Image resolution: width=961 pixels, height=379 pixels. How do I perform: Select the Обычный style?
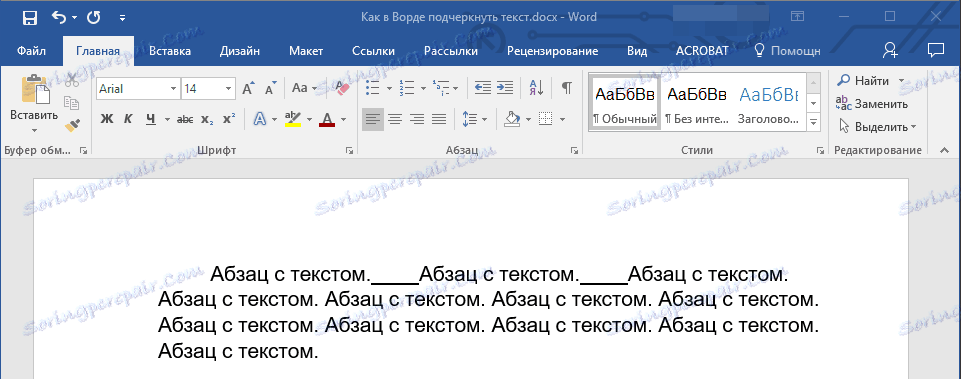tap(625, 102)
